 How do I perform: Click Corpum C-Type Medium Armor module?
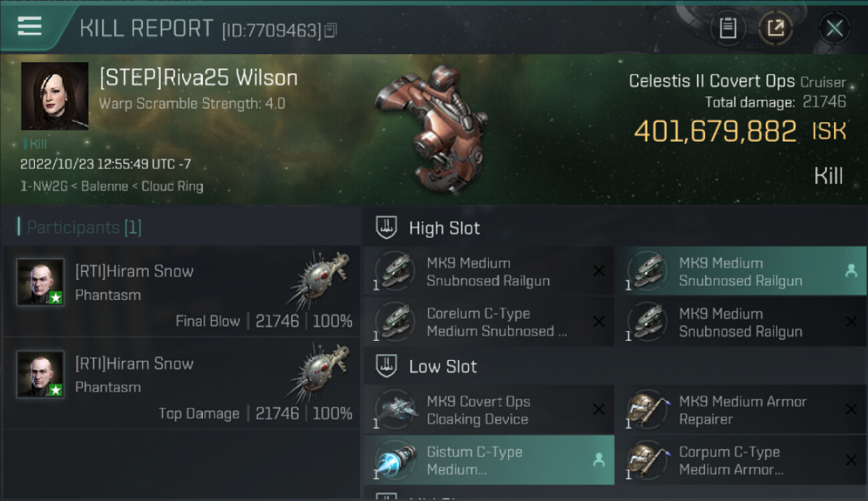(x=740, y=460)
